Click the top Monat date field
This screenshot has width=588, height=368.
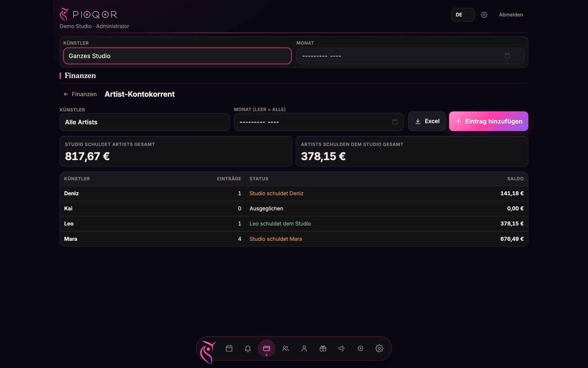(x=410, y=56)
